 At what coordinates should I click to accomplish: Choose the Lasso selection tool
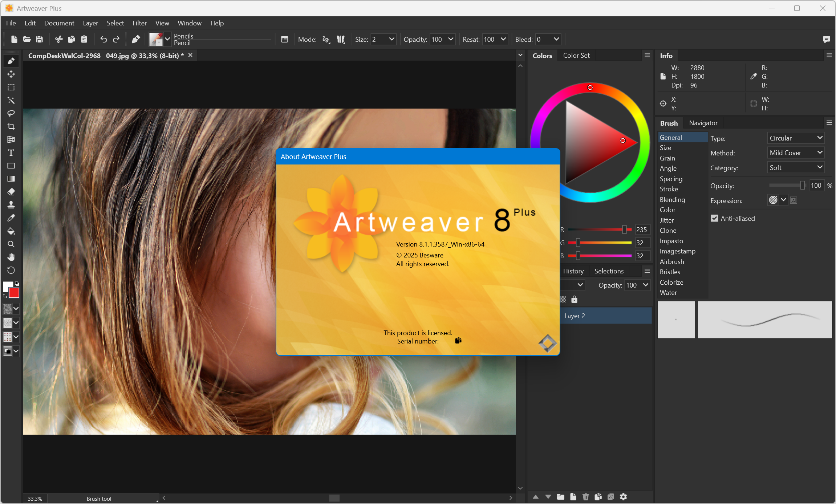pos(11,113)
